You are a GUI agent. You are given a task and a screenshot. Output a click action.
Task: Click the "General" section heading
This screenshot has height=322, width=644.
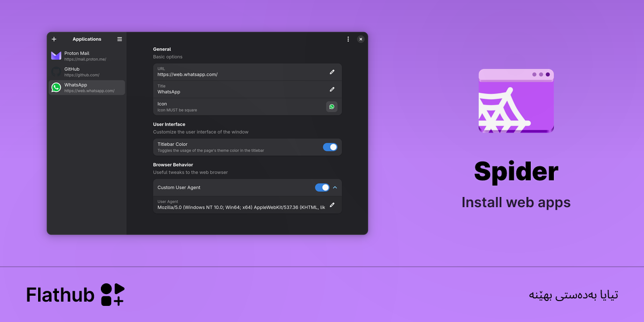pos(162,49)
